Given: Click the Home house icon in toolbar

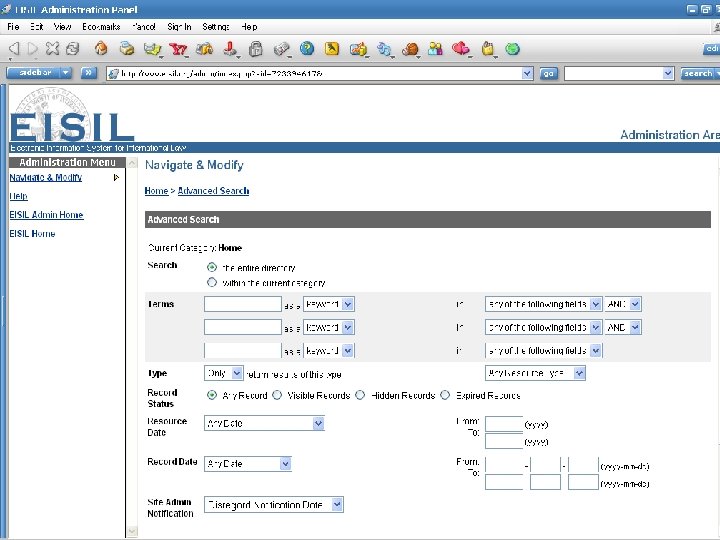Looking at the screenshot, I should (101, 48).
